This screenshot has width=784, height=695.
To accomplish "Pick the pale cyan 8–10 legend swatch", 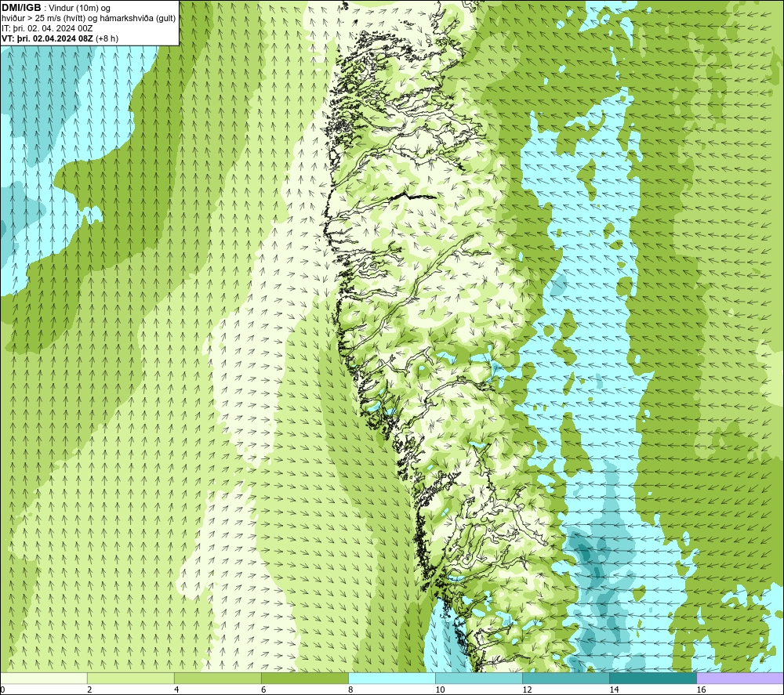I will [x=392, y=678].
